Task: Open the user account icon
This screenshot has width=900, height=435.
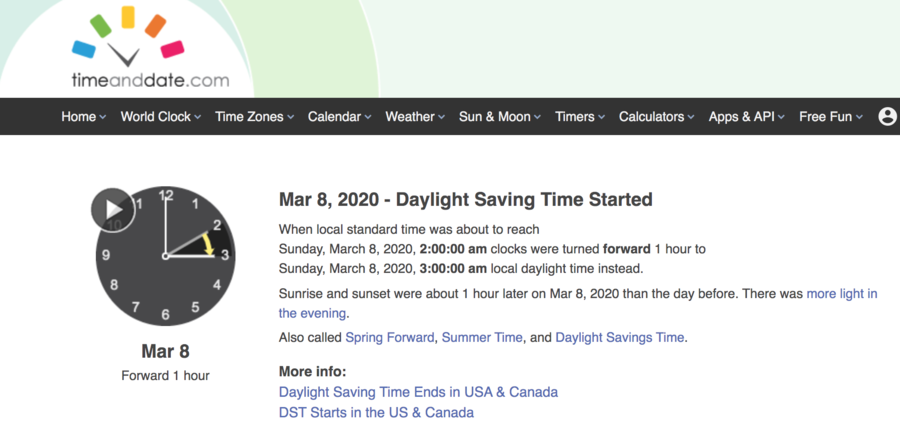Action: tap(887, 116)
